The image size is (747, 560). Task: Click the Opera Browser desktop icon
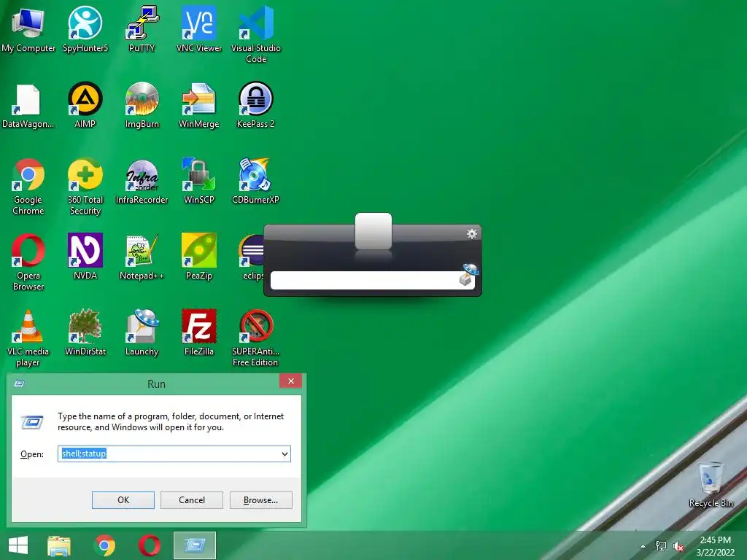coord(28,262)
